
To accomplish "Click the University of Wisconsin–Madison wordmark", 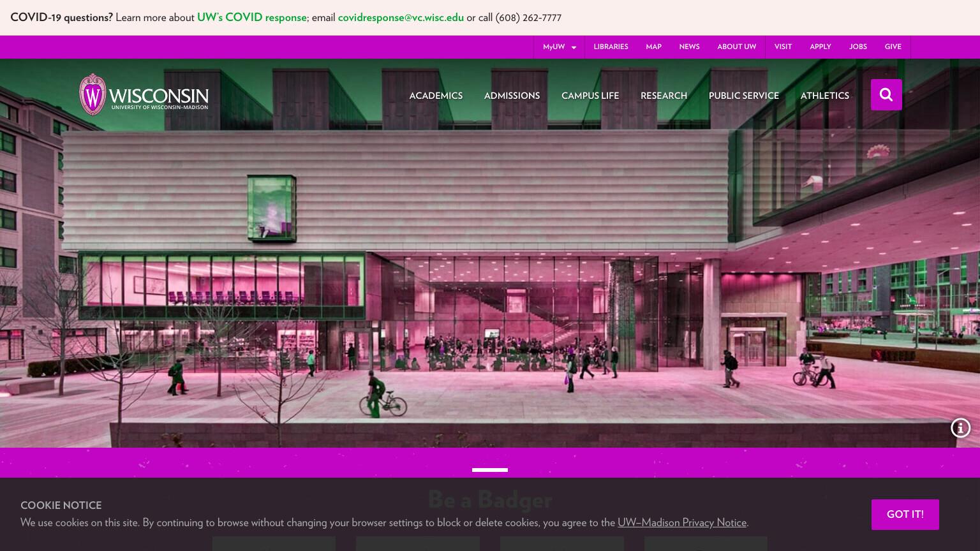I will [x=158, y=98].
